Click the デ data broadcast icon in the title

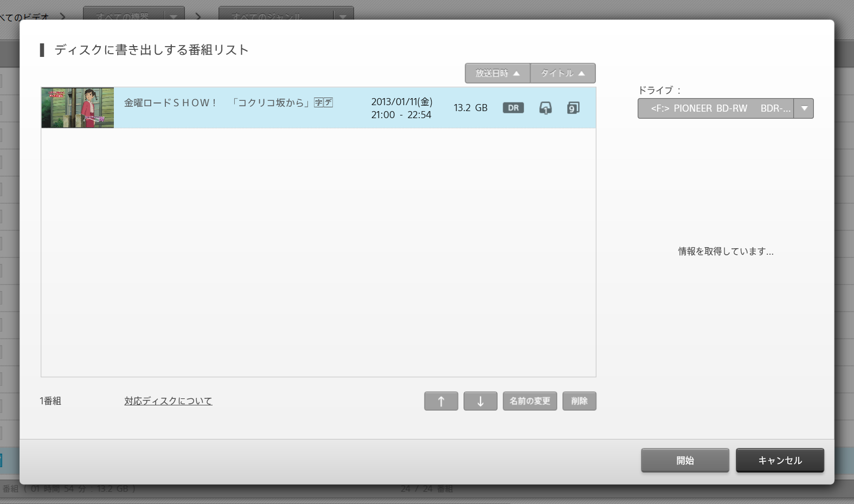328,102
